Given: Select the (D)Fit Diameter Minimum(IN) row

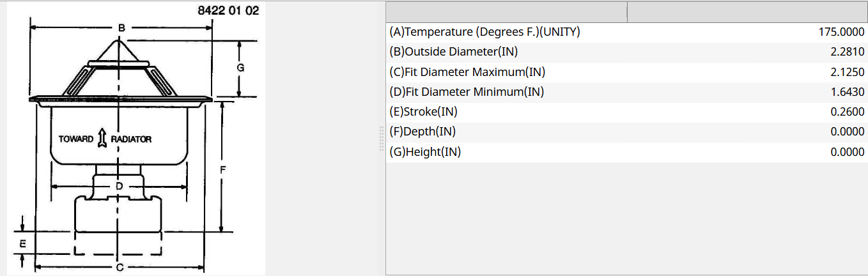Looking at the screenshot, I should pos(626,92).
